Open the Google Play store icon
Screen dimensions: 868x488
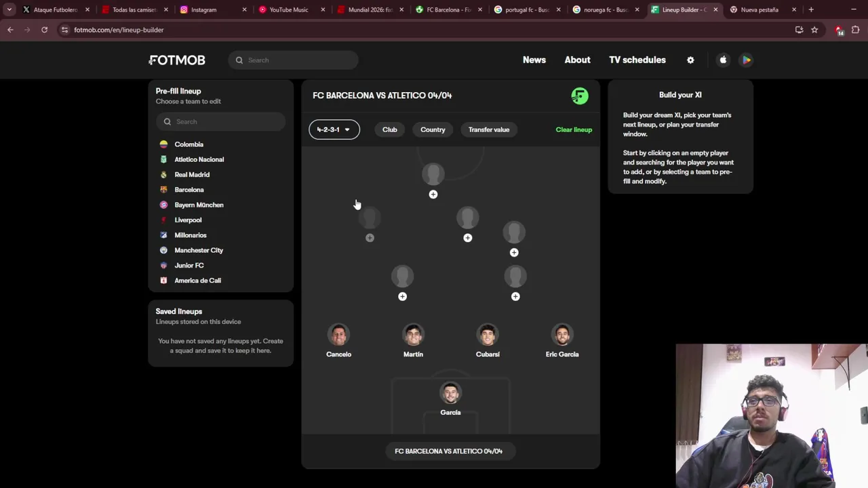tap(746, 60)
